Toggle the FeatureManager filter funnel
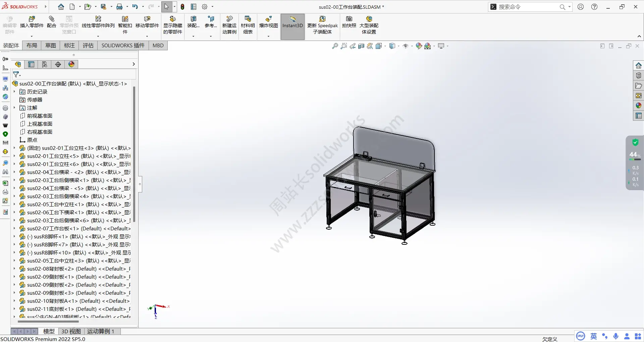This screenshot has height=342, width=644. pyautogui.click(x=16, y=74)
